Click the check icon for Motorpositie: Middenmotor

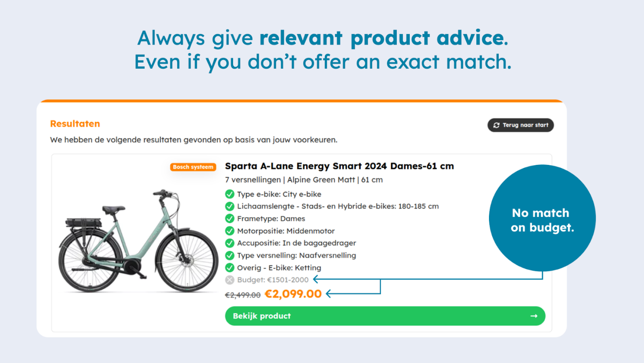coord(230,231)
